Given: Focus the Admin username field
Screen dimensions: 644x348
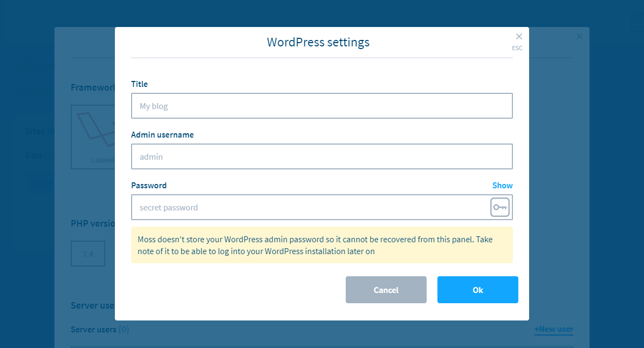Looking at the screenshot, I should coord(321,156).
